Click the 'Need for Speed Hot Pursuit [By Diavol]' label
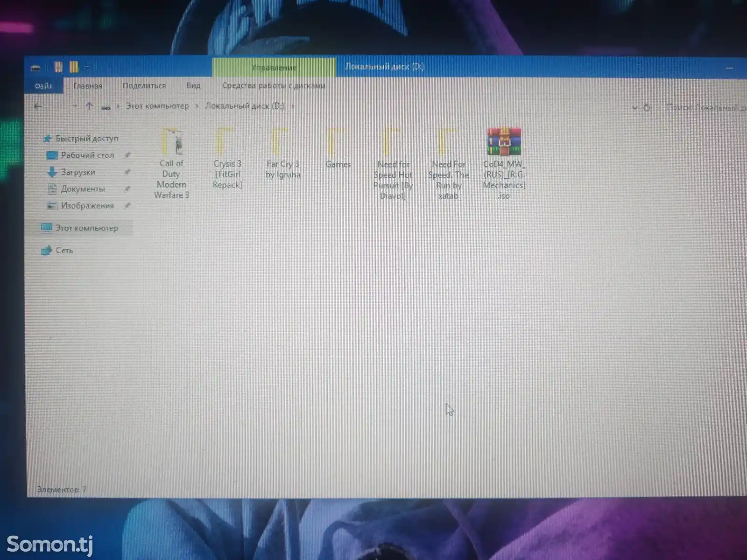The image size is (747, 560). click(x=393, y=180)
